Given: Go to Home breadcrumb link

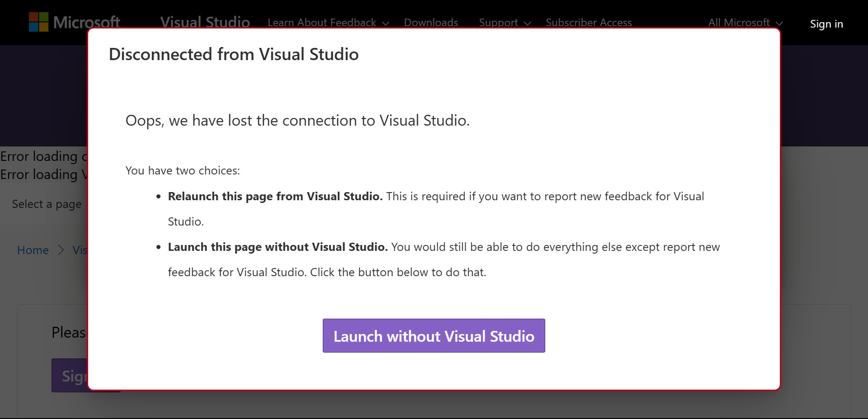Looking at the screenshot, I should pos(33,250).
